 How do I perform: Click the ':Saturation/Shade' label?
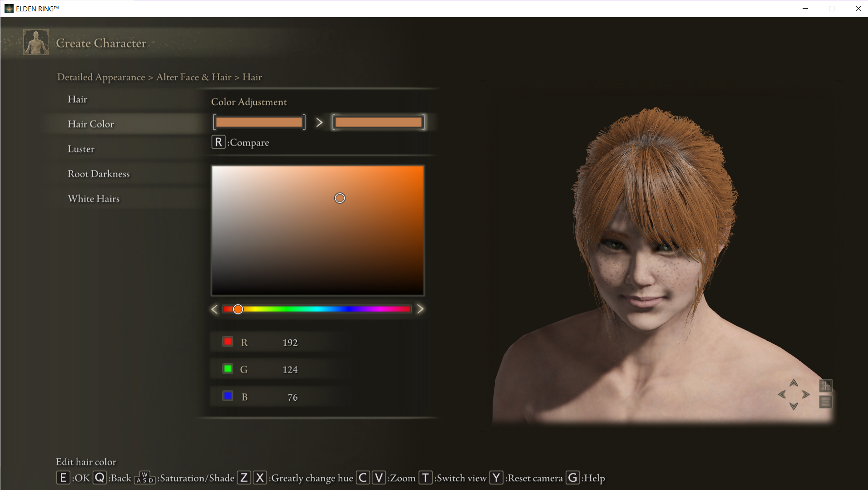pos(196,478)
